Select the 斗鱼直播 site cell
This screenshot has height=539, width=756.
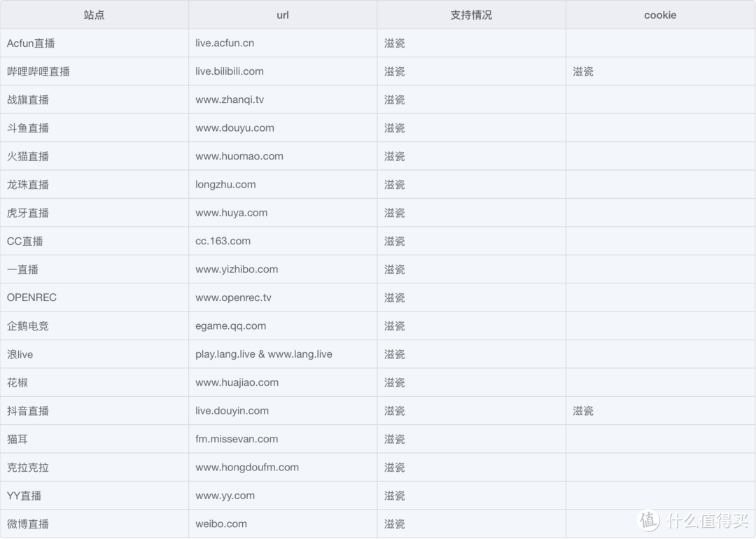coord(94,128)
